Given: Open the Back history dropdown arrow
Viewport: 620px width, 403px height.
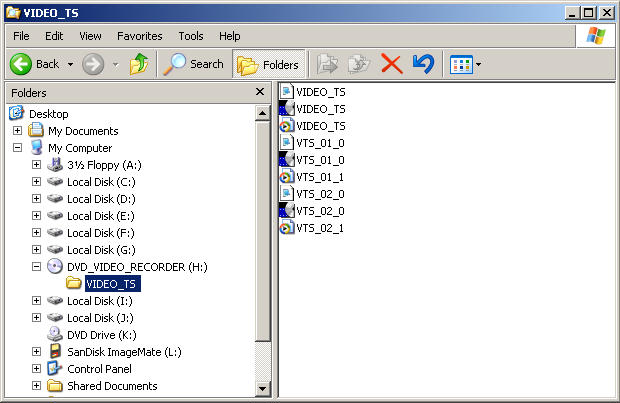Looking at the screenshot, I should click(x=70, y=64).
